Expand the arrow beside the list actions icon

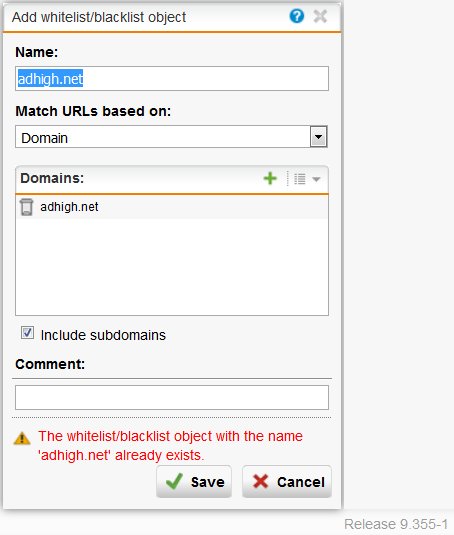(316, 179)
